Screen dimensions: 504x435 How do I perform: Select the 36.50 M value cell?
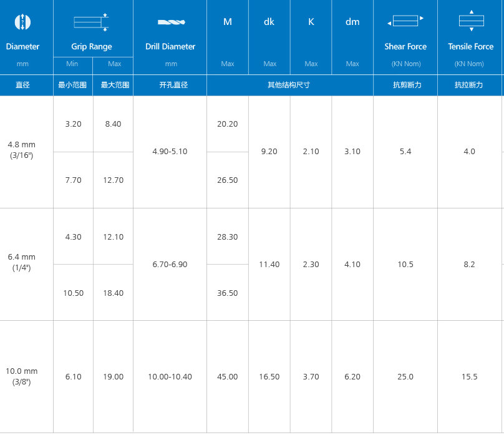pyautogui.click(x=228, y=293)
